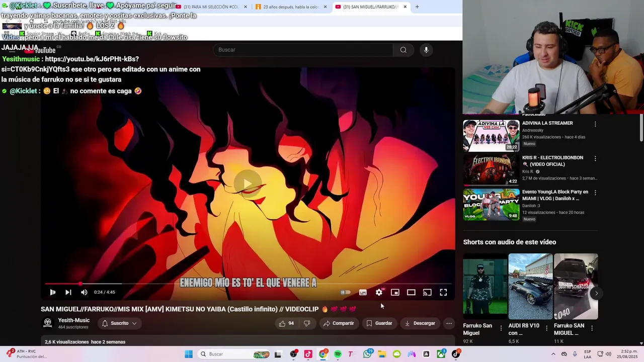Seek on the video progress bar
Viewport: 644px width, 362px height.
[248, 284]
